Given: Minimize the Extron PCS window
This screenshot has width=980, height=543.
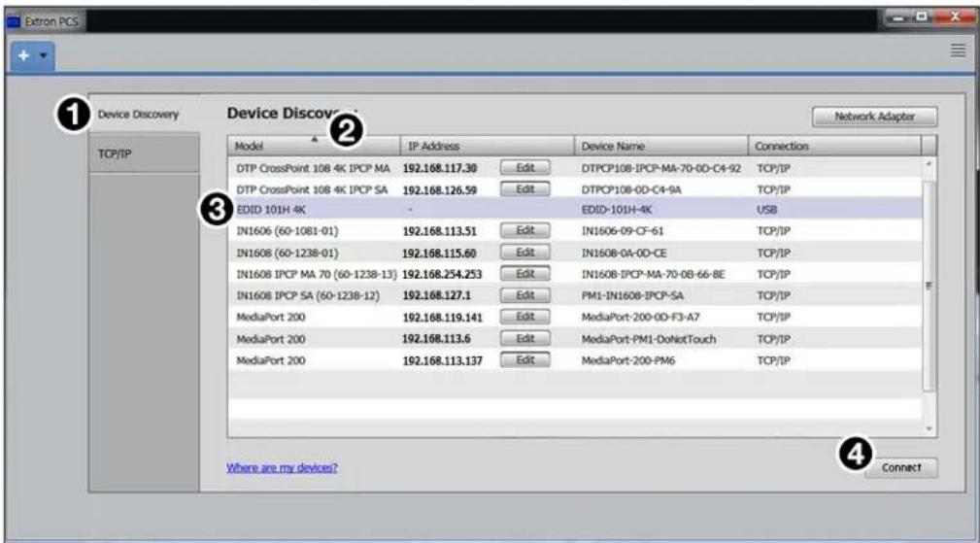Looking at the screenshot, I should [x=899, y=17].
